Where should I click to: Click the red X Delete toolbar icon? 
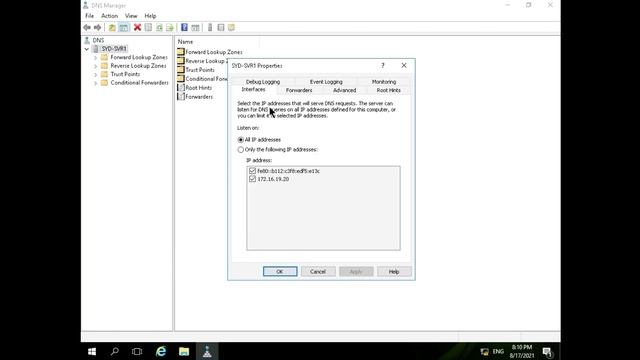point(137,27)
